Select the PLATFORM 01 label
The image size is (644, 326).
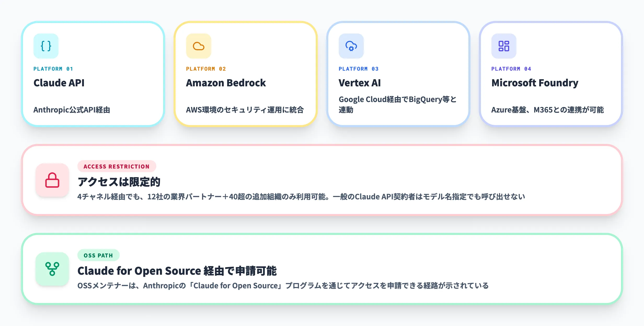click(53, 69)
